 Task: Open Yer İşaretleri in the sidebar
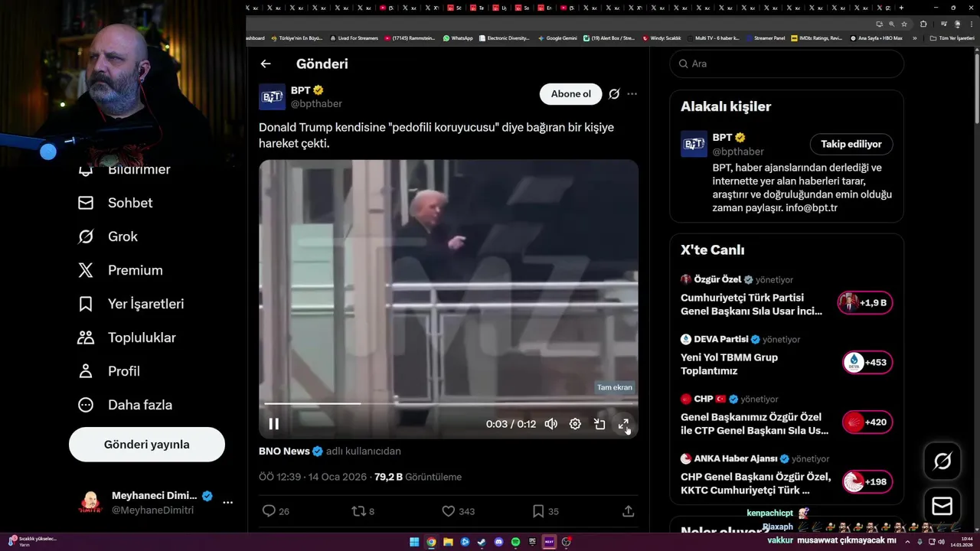coord(131,304)
